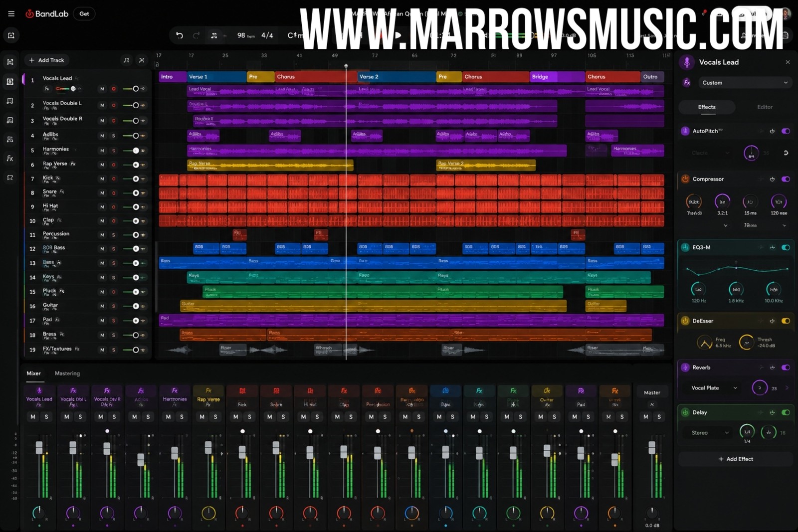
Task: Close the Vocals Lead effects panel
Action: tap(788, 62)
